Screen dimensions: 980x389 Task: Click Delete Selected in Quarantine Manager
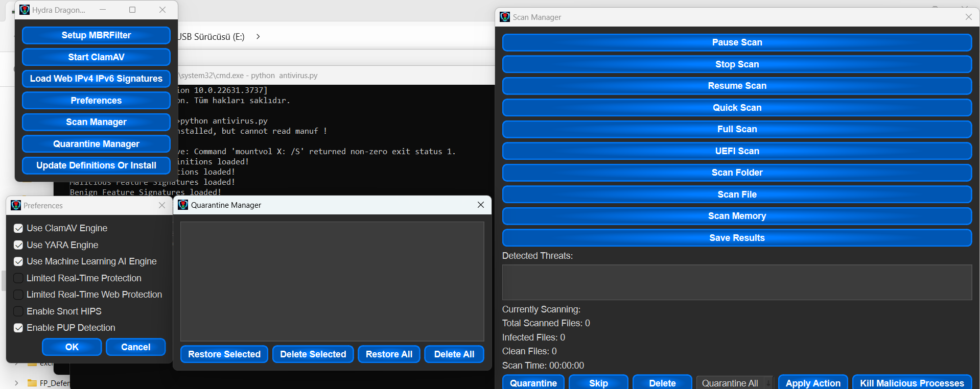point(313,354)
